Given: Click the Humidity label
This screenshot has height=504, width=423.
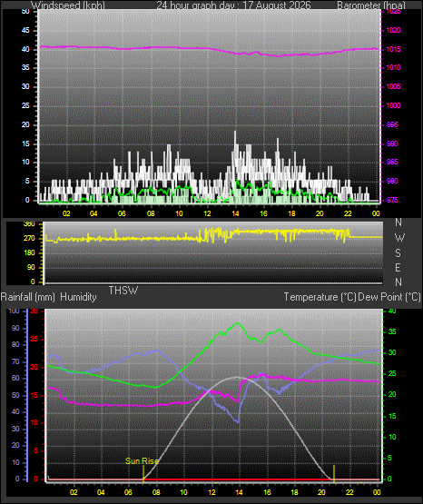Looking at the screenshot, I should point(78,297).
